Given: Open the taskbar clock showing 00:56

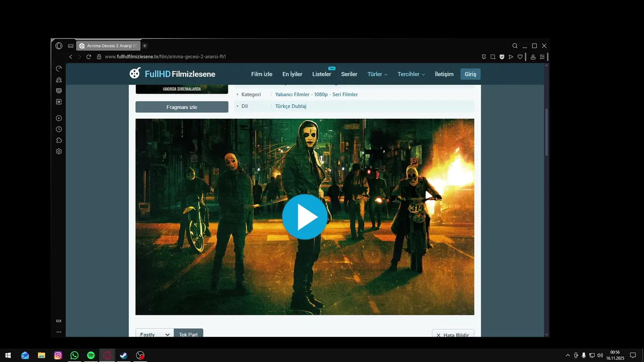Looking at the screenshot, I should [615, 355].
